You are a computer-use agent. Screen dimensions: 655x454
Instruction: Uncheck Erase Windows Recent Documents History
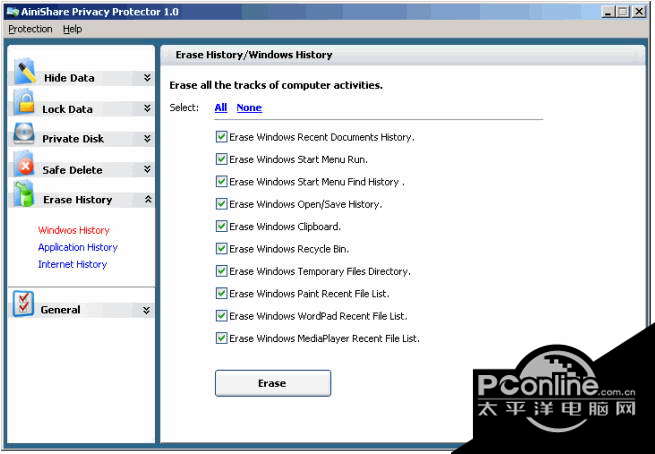[221, 137]
